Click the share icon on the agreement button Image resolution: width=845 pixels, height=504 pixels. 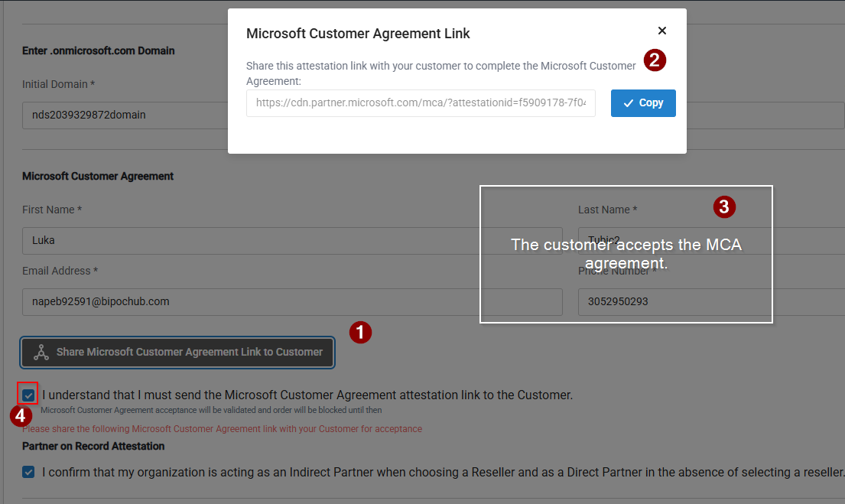point(41,352)
